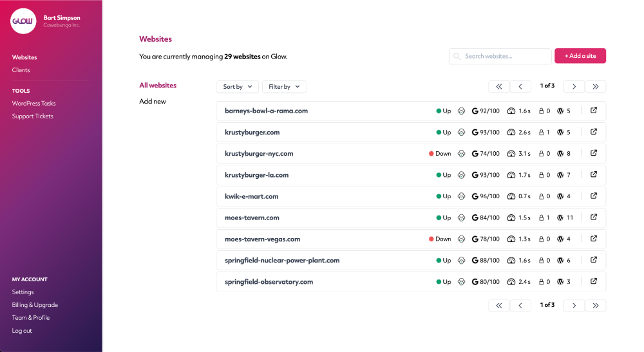Click Down status for krustyburger-nyc.com
The image size is (644, 352).
point(440,153)
